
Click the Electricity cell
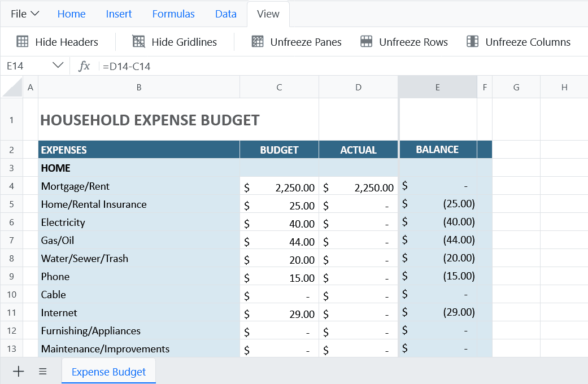[x=139, y=222]
